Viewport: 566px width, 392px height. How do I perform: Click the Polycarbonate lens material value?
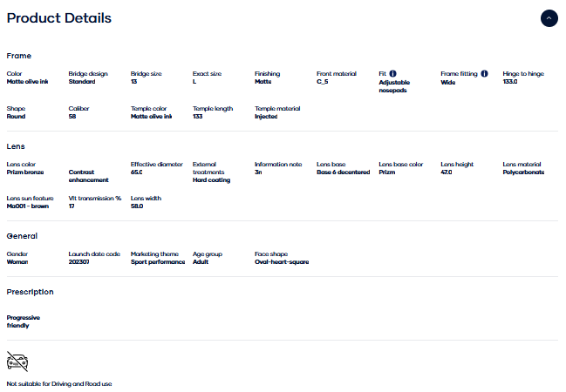[x=523, y=172]
